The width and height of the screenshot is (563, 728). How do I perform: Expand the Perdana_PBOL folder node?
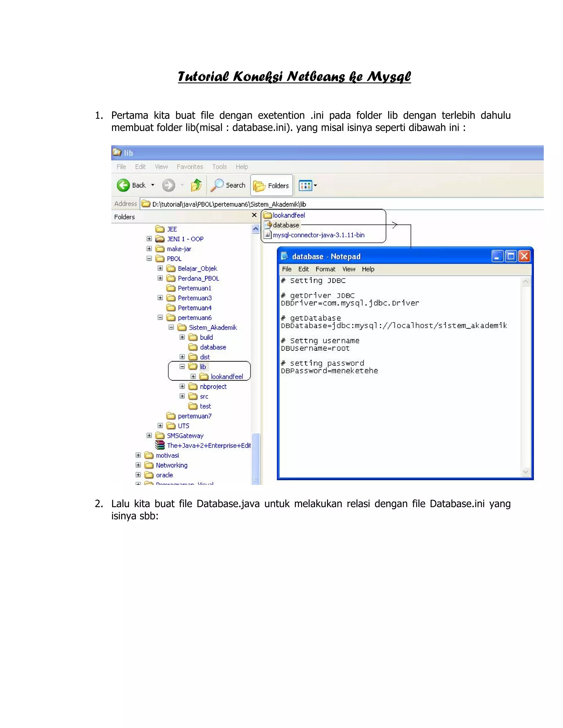[160, 278]
